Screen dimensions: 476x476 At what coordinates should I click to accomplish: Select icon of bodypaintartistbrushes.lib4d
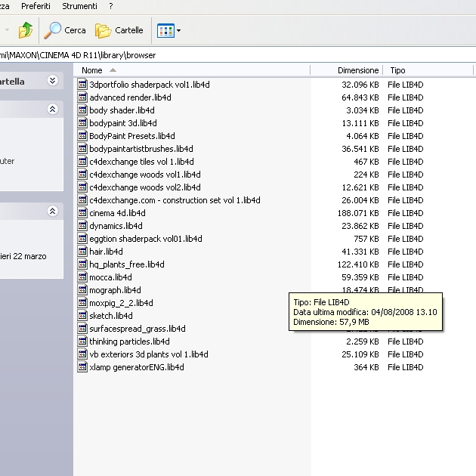click(82, 149)
